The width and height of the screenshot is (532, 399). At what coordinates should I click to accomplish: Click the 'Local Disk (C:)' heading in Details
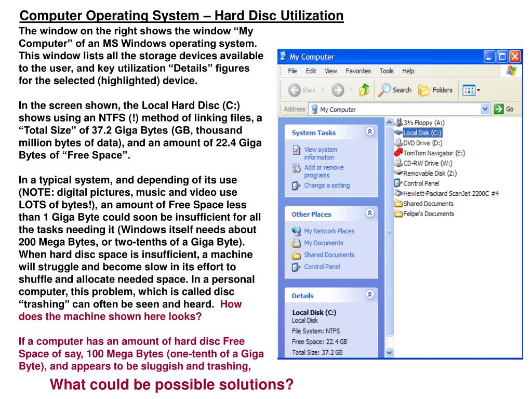(314, 312)
